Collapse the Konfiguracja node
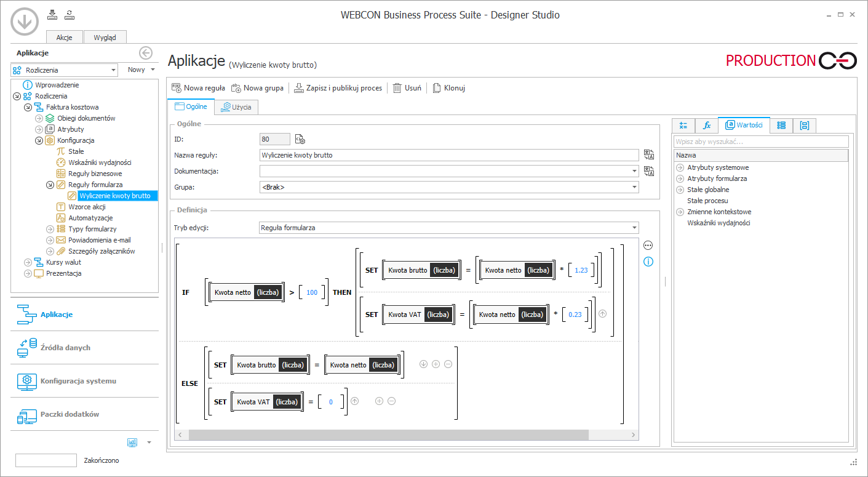The height and width of the screenshot is (477, 868). (x=38, y=140)
